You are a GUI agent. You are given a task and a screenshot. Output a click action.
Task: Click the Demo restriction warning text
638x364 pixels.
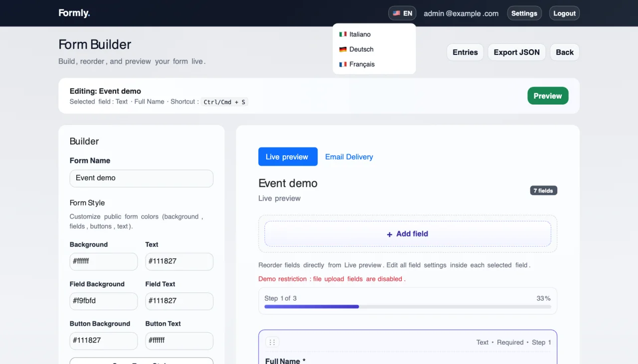tap(332, 279)
